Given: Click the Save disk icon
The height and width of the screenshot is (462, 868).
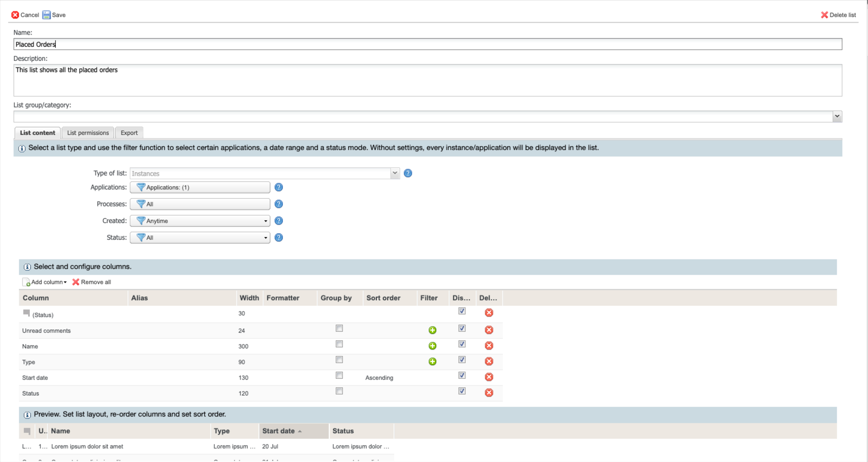Looking at the screenshot, I should (x=46, y=15).
